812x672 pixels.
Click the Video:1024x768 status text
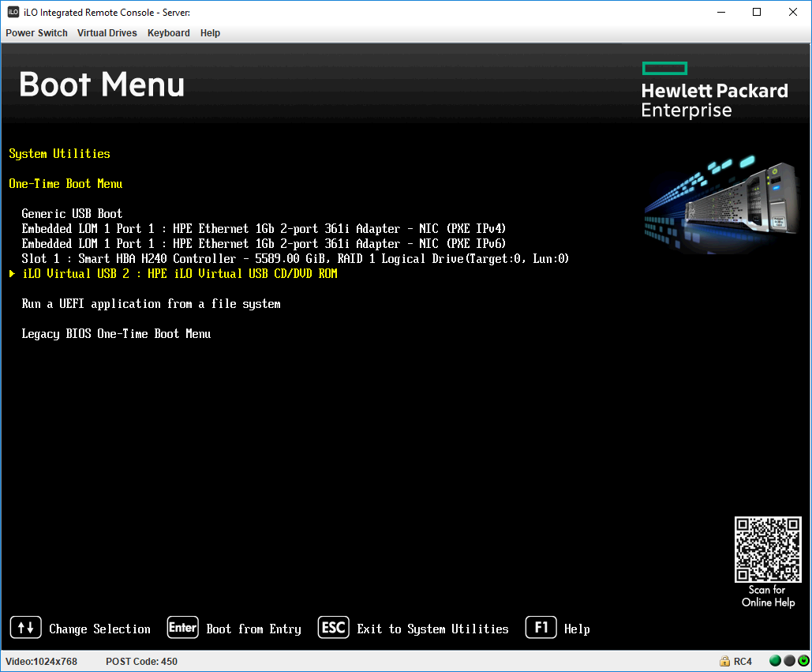(41, 662)
